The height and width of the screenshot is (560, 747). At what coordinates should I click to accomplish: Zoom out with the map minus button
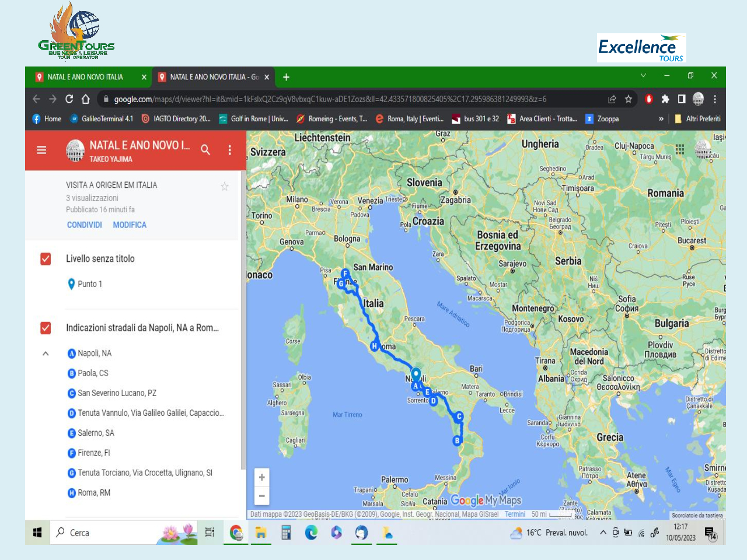click(x=262, y=496)
